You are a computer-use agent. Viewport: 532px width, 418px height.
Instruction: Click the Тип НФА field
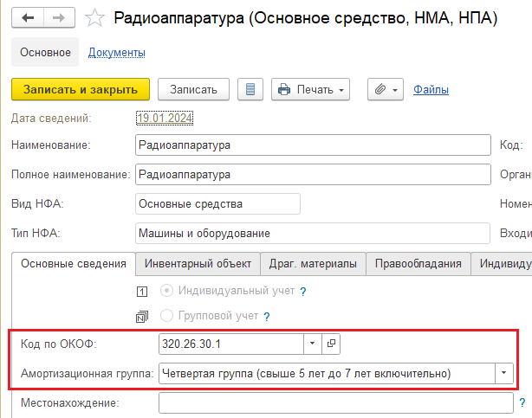[x=313, y=234]
